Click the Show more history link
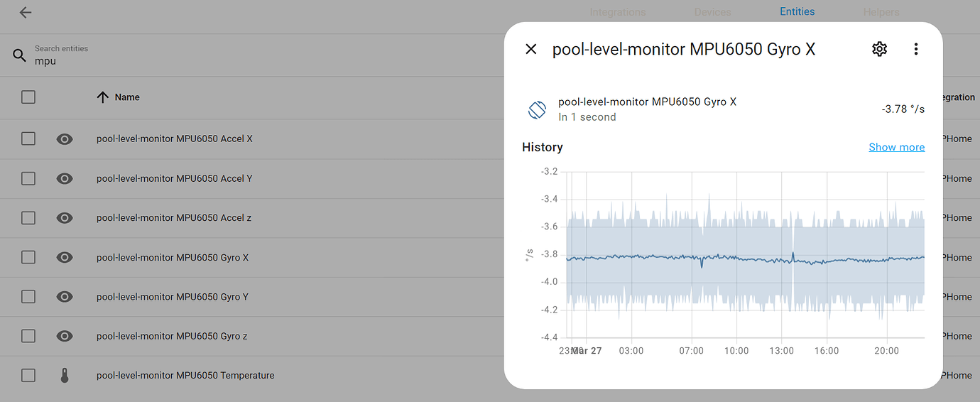The width and height of the screenshot is (980, 402). (x=897, y=147)
